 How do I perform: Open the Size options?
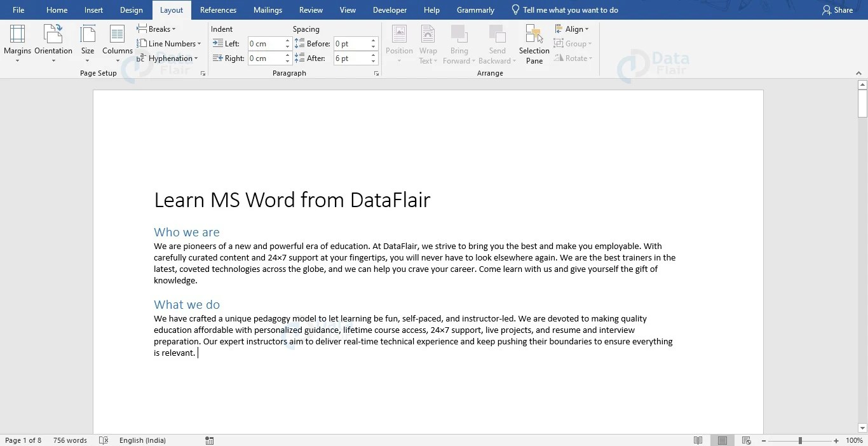pos(87,43)
